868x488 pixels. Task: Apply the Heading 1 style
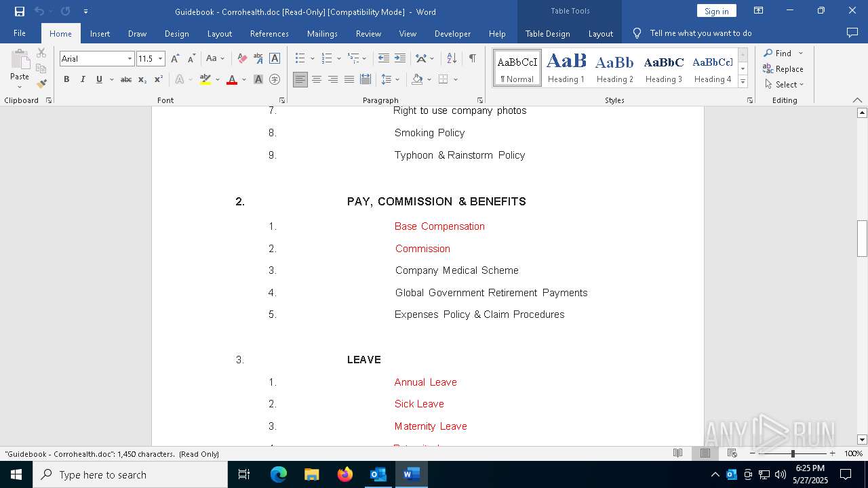(x=566, y=68)
